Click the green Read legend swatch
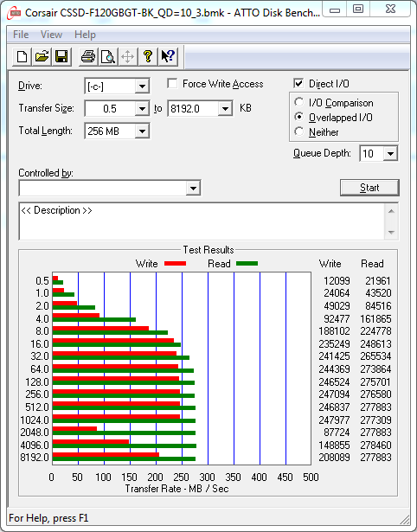 (x=247, y=263)
